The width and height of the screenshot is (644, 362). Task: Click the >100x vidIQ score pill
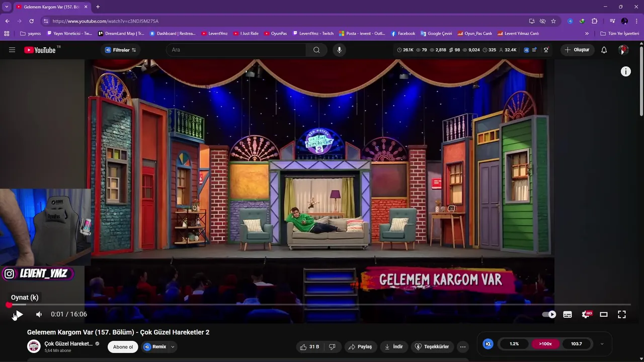[x=545, y=344]
